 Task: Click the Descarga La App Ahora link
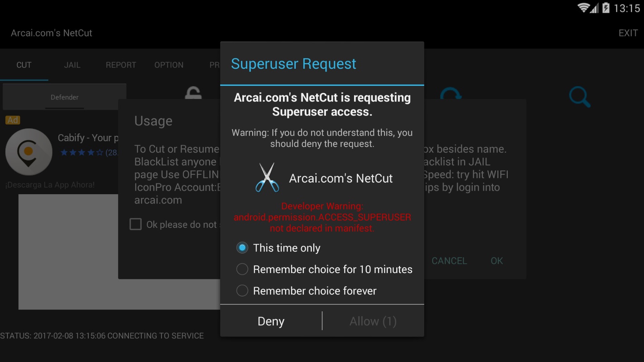[x=51, y=185]
